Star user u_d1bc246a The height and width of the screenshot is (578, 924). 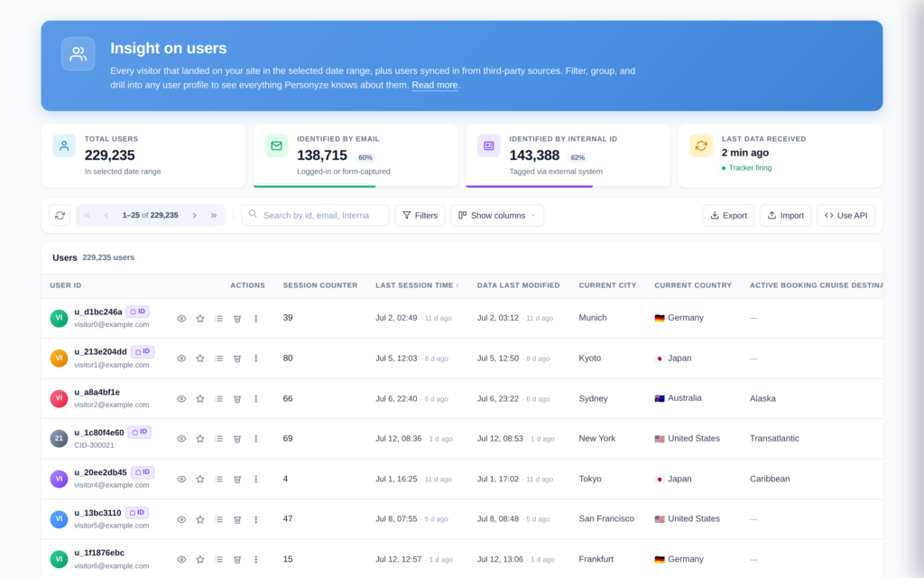coord(200,319)
